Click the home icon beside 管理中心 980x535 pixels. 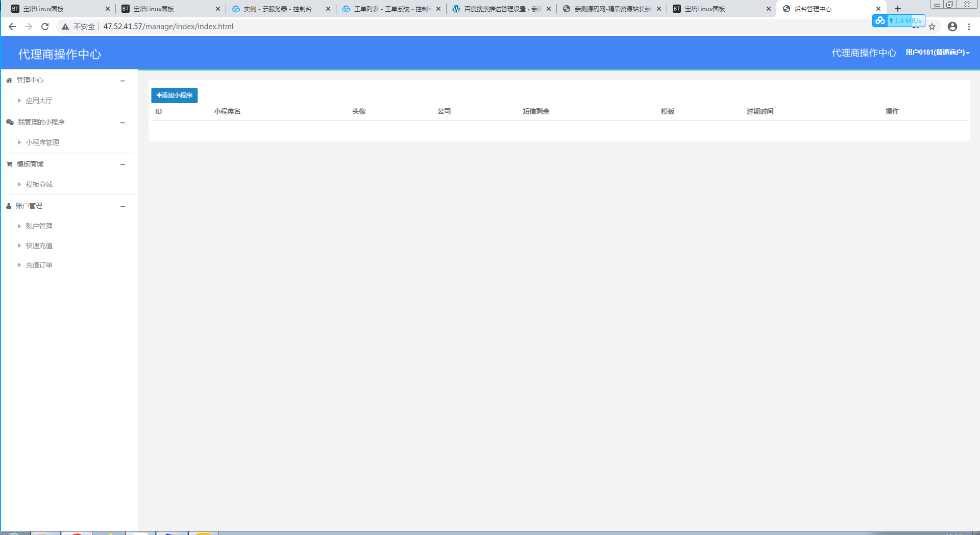tap(9, 80)
